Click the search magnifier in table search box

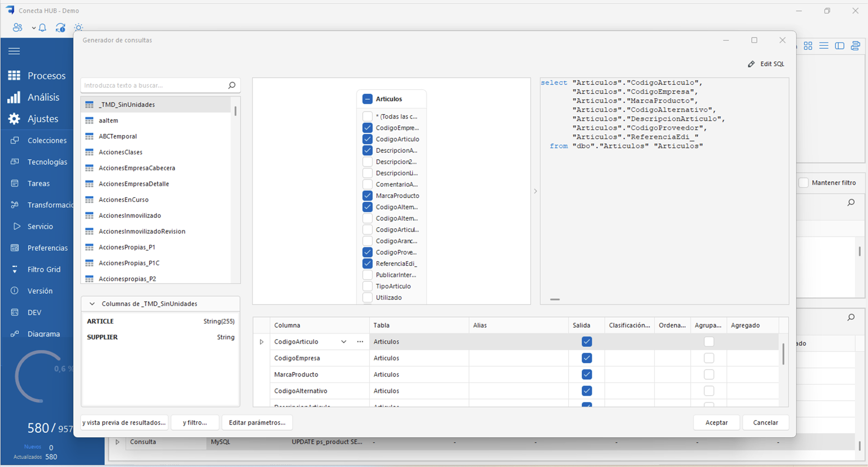(x=232, y=85)
